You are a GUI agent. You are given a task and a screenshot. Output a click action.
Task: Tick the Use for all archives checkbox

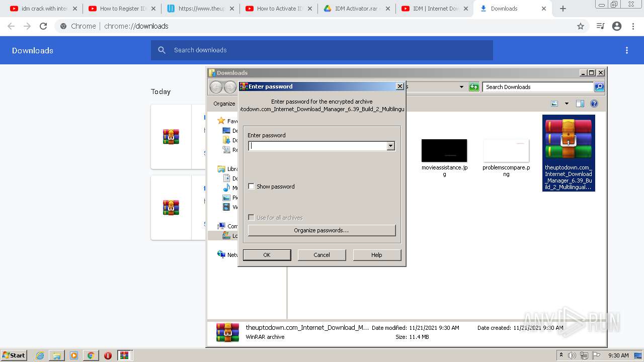251,218
